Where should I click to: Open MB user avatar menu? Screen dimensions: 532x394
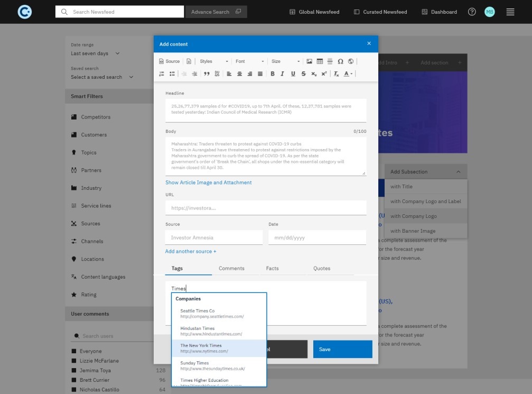[x=489, y=12]
